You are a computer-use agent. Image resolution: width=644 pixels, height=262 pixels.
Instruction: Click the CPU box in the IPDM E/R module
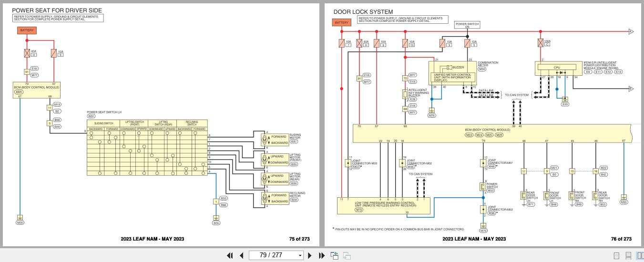point(556,68)
